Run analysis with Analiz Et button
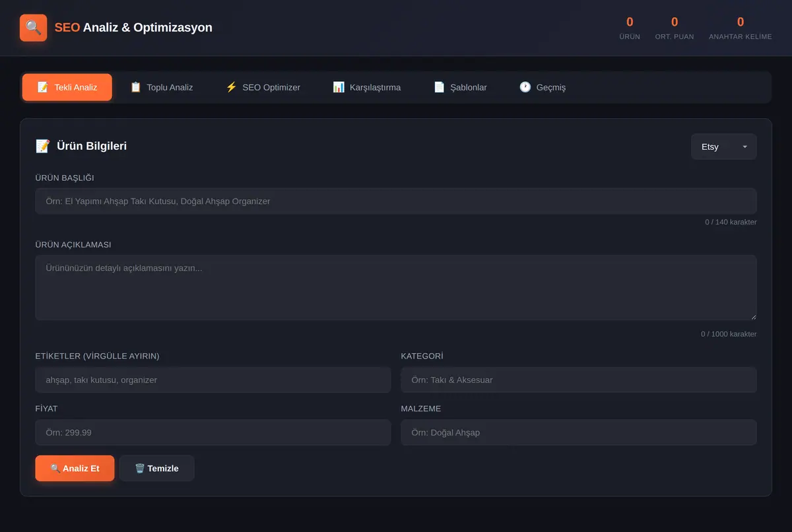Viewport: 792px width, 532px height. tap(75, 469)
